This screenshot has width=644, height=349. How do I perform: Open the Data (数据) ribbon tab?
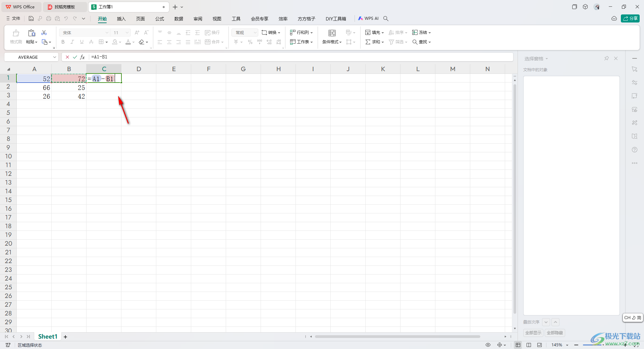(x=179, y=19)
